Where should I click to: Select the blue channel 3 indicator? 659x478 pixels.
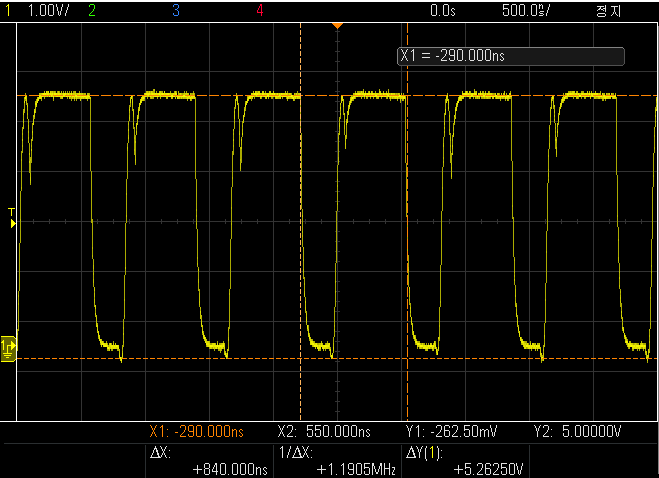(176, 10)
